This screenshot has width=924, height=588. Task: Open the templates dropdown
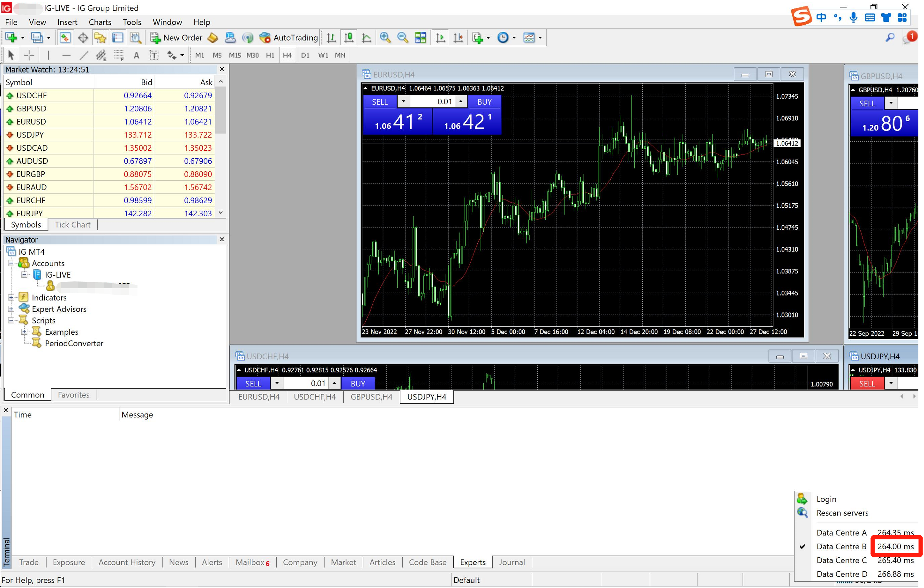click(540, 38)
